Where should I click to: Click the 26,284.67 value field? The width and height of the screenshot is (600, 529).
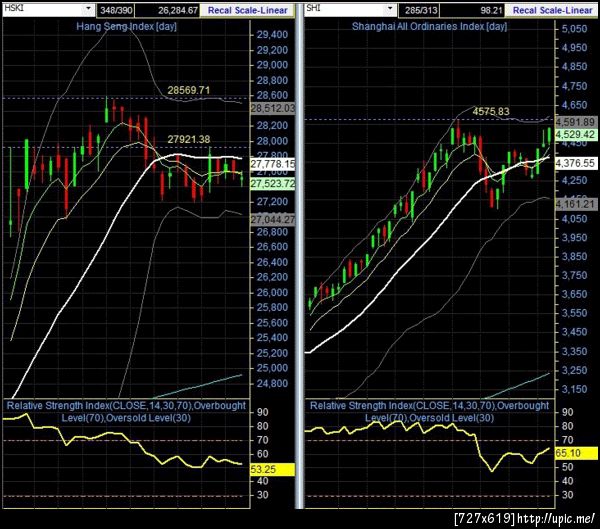pyautogui.click(x=168, y=10)
